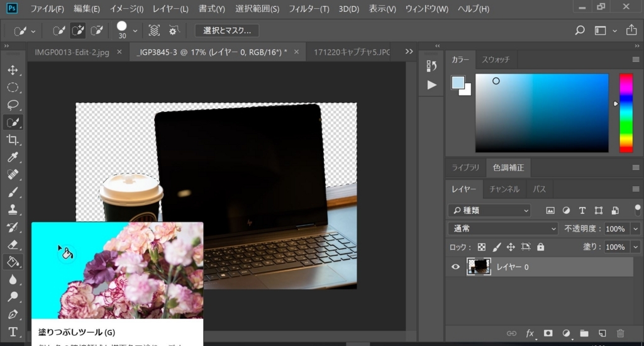Create a new layer

[602, 333]
